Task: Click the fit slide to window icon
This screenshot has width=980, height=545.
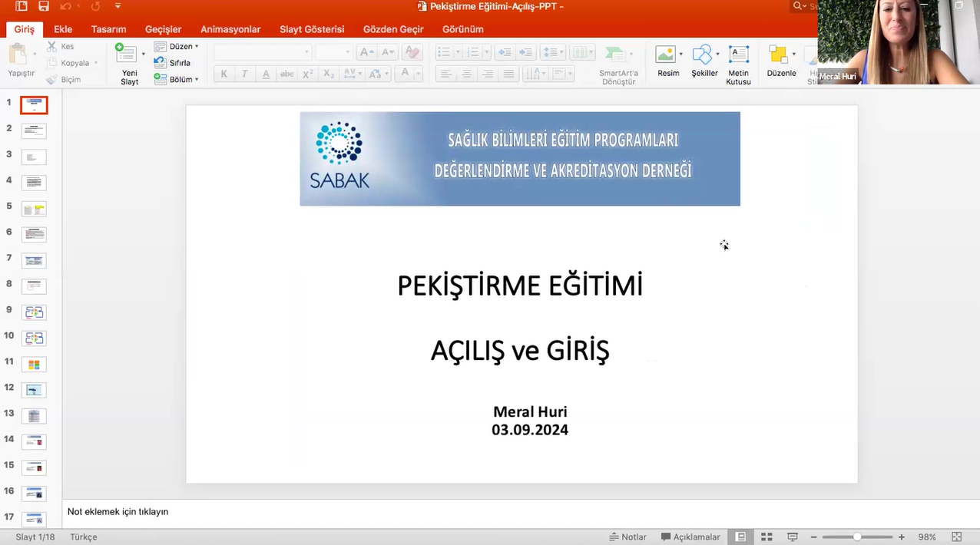Action: point(957,537)
